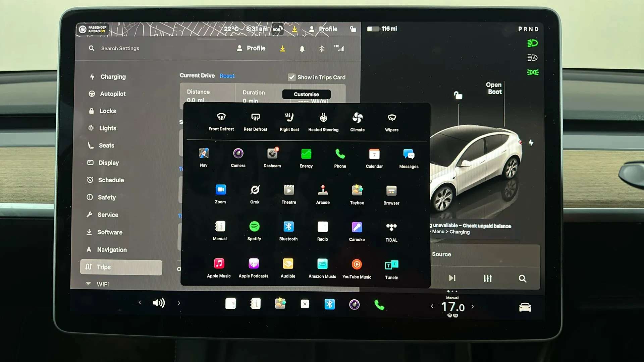The height and width of the screenshot is (362, 644).
Task: Open the Dashcam viewer
Action: pyautogui.click(x=272, y=158)
